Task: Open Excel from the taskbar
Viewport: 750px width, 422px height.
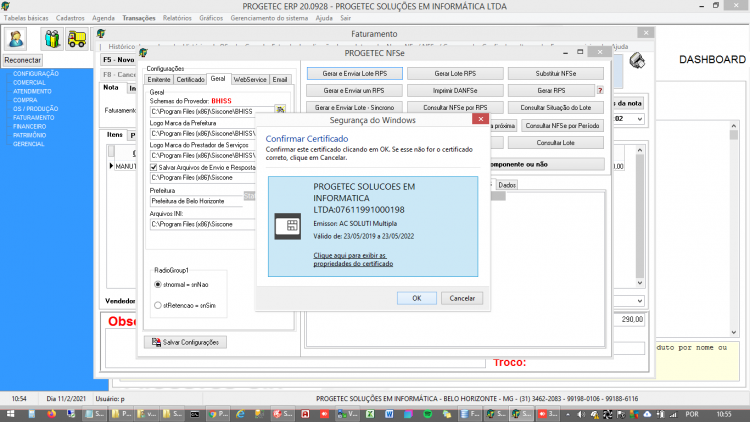Action: point(370,414)
